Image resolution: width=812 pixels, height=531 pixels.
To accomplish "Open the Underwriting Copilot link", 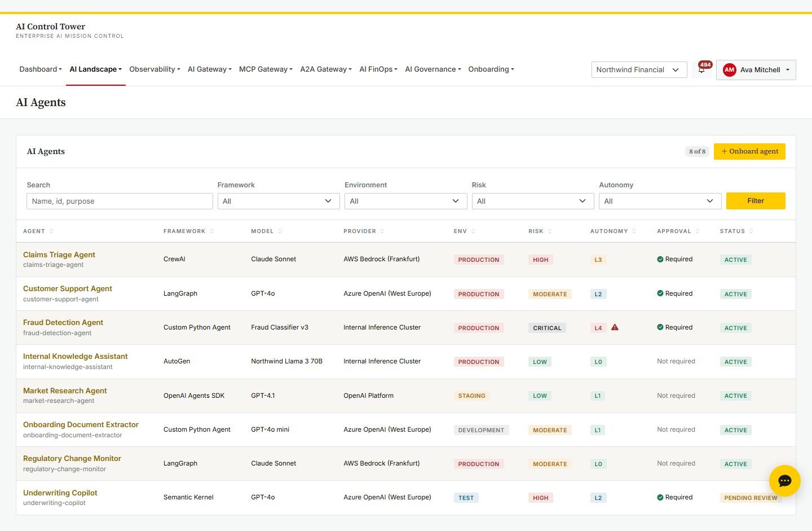I will [x=60, y=493].
